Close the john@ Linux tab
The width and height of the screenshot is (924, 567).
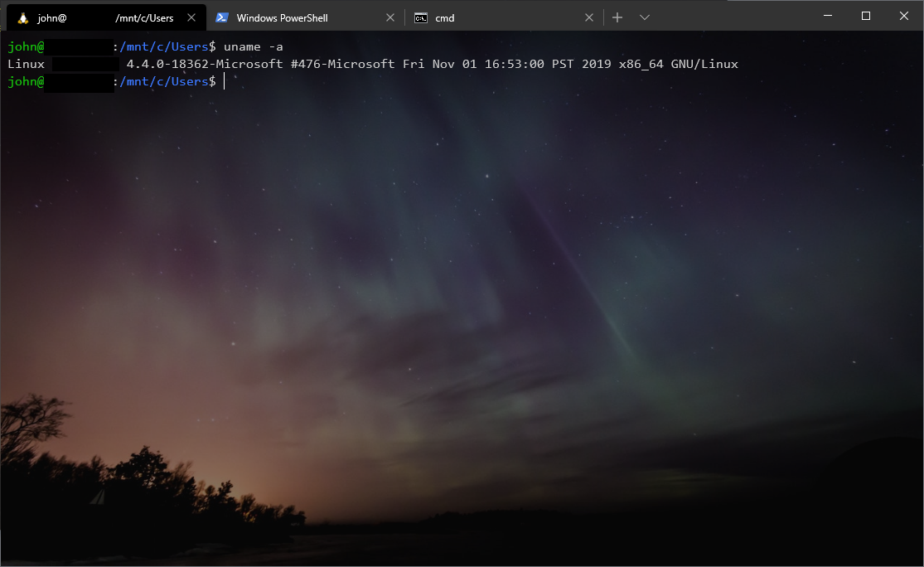[191, 16]
